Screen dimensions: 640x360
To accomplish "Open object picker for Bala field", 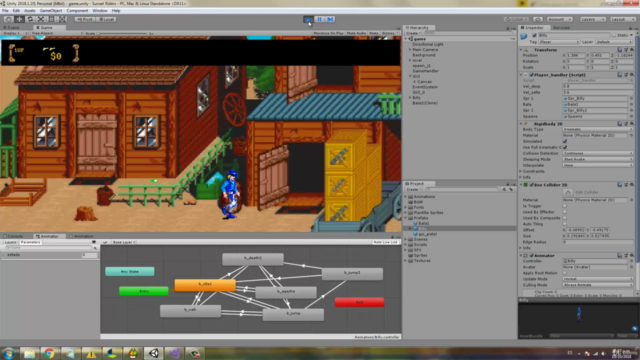I will 631,104.
